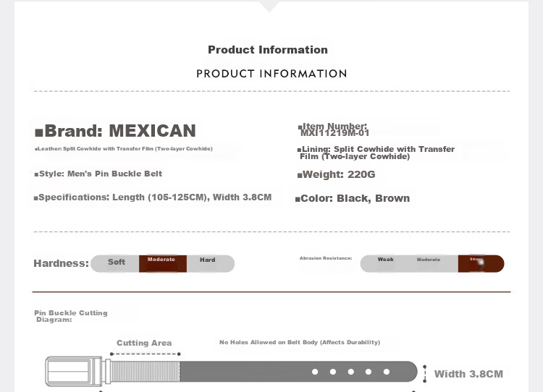Click the 'Abrasion Resistance:' label
The height and width of the screenshot is (392, 543).
(x=326, y=258)
